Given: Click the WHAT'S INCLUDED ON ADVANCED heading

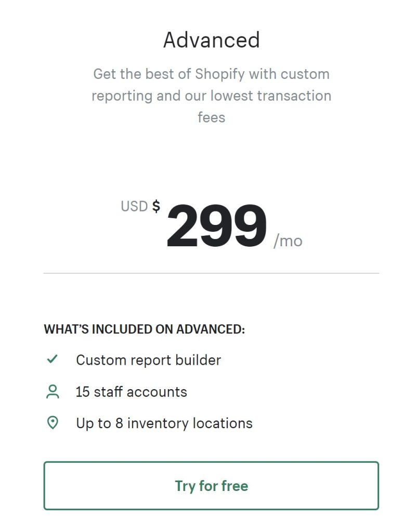Looking at the screenshot, I should pos(145,329).
